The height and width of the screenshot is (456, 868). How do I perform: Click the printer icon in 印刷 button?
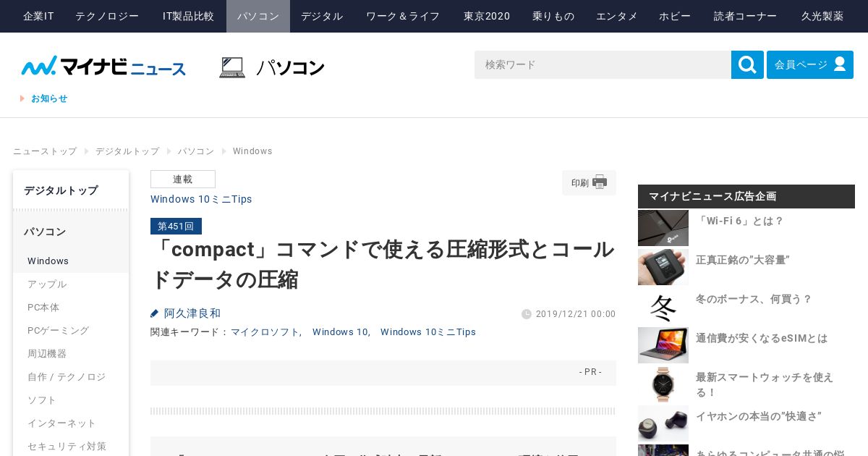(x=600, y=182)
